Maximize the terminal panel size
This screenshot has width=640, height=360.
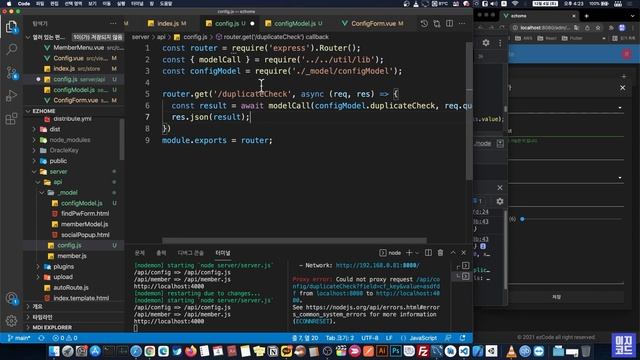(453, 253)
